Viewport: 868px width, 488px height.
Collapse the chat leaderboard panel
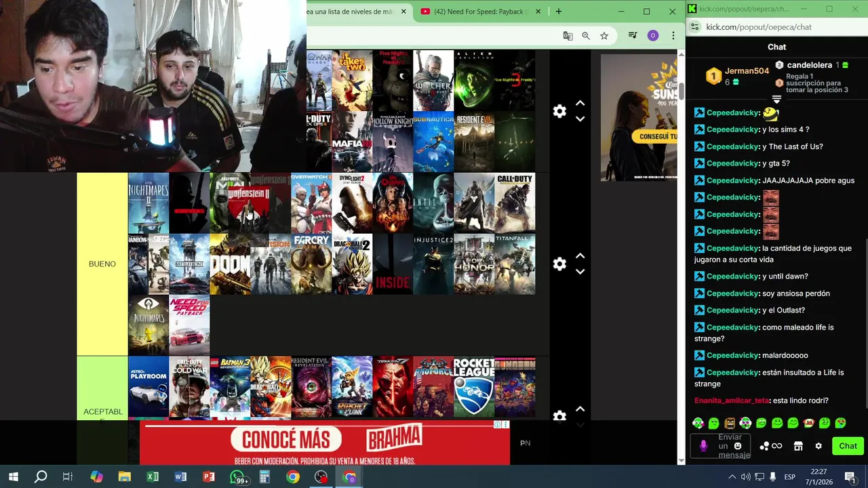776,99
